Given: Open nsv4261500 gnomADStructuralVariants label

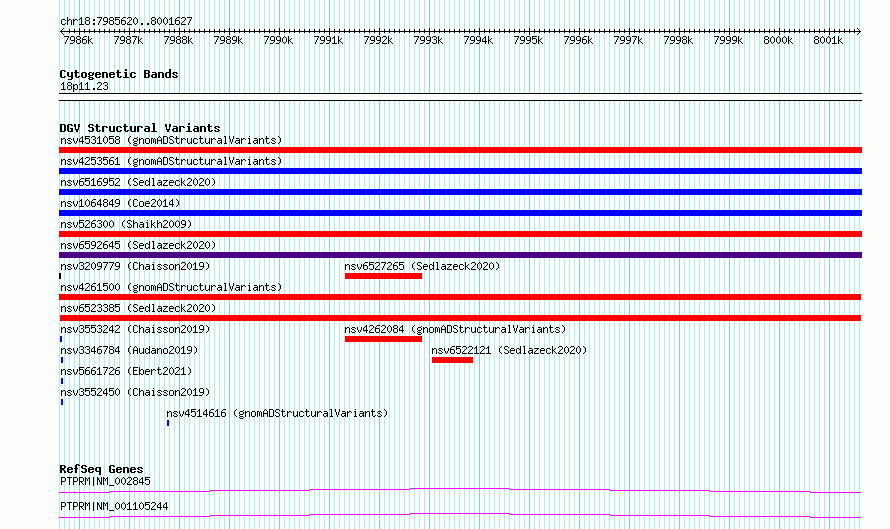Looking at the screenshot, I should pos(171,287).
